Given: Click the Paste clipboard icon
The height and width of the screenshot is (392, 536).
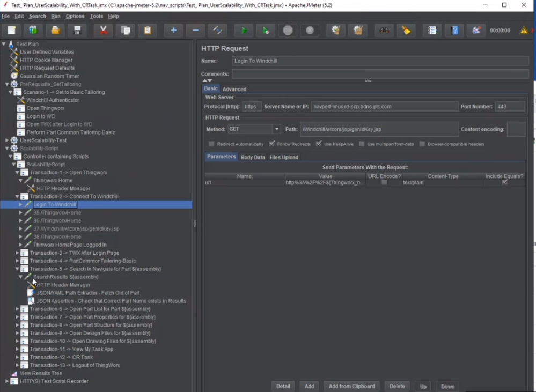Looking at the screenshot, I should (148, 31).
